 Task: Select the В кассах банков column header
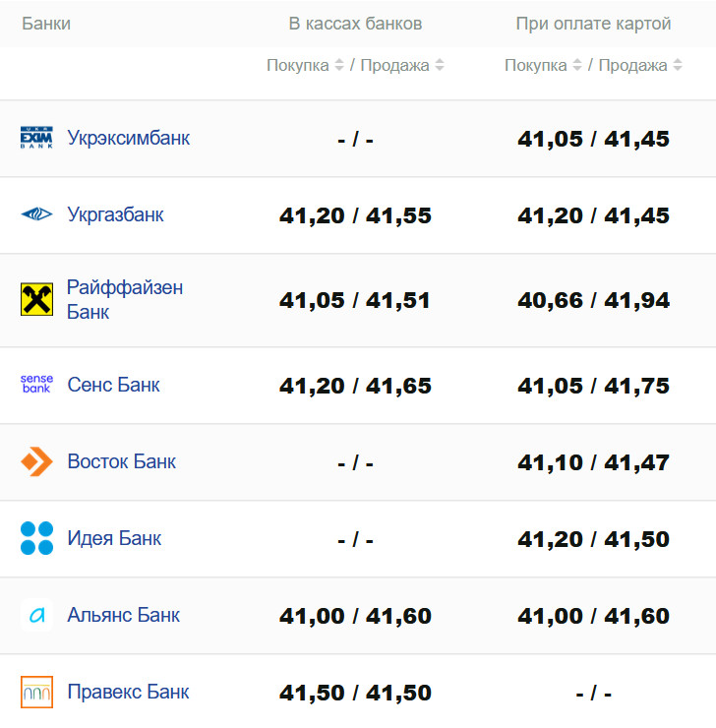tap(355, 24)
